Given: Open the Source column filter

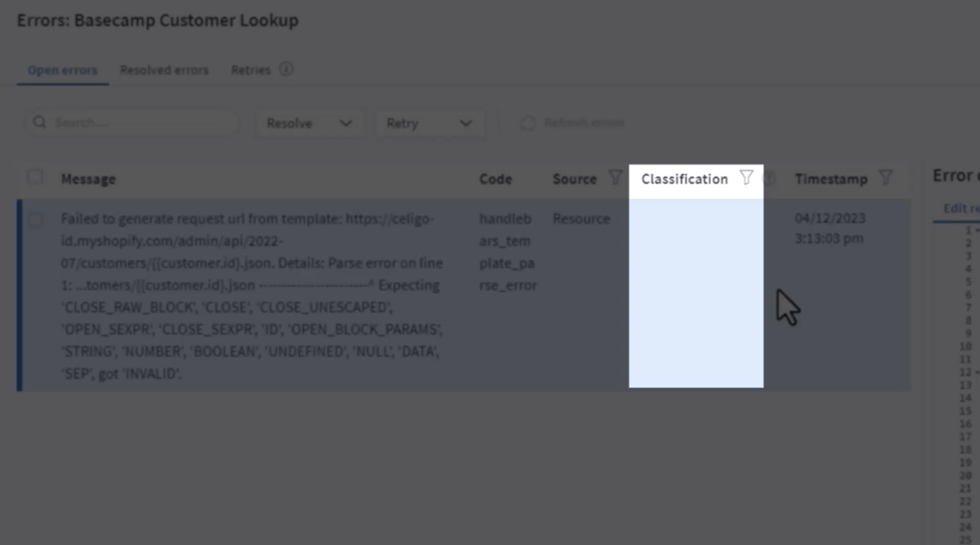Looking at the screenshot, I should point(614,178).
